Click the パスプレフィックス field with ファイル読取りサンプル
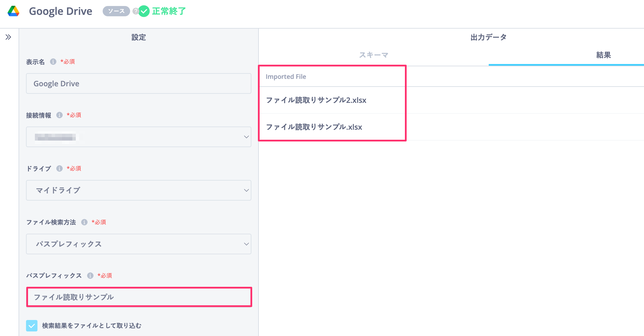The image size is (644, 336). tap(139, 297)
